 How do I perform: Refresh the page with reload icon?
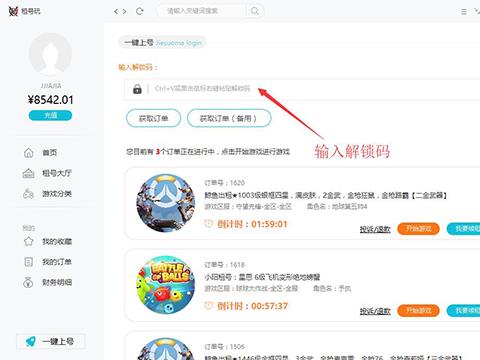pyautogui.click(x=140, y=11)
